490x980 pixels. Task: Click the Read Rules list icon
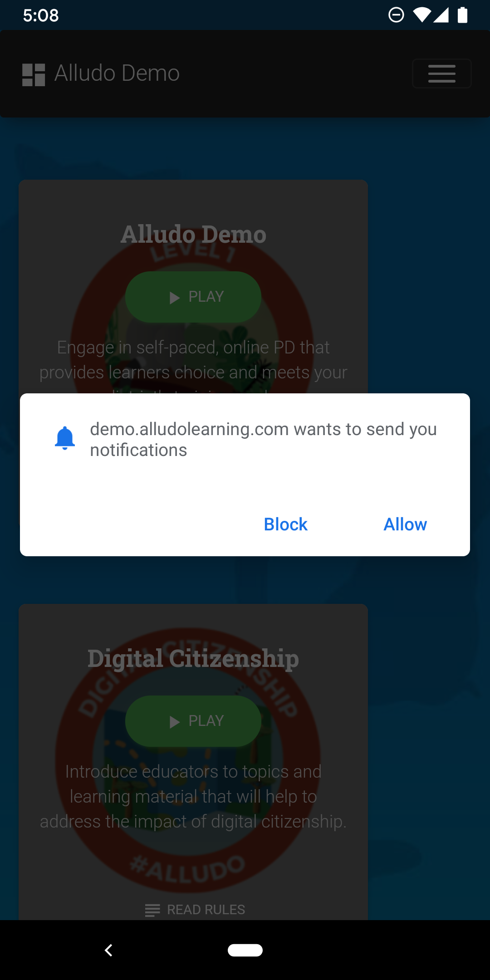tap(152, 910)
